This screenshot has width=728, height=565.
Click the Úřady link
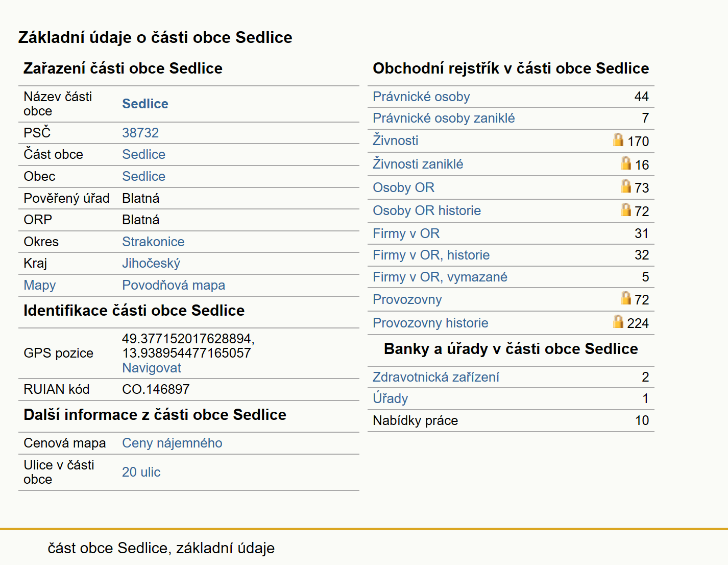[391, 398]
